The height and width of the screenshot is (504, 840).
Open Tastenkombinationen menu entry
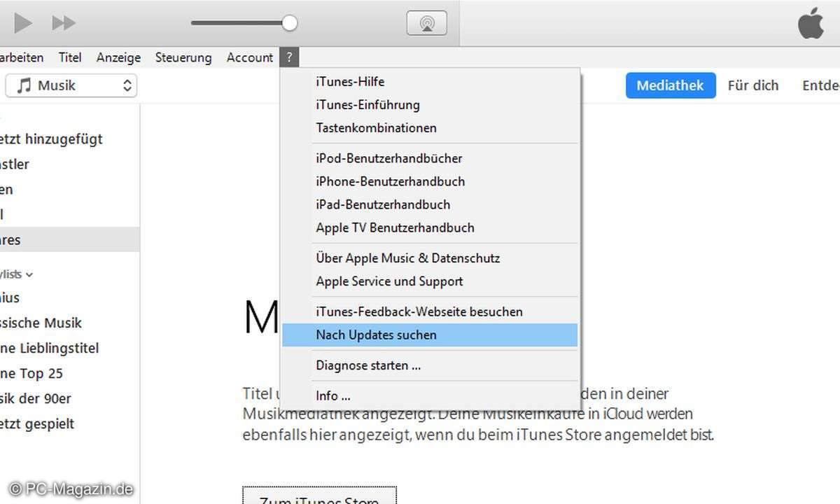(x=430, y=128)
